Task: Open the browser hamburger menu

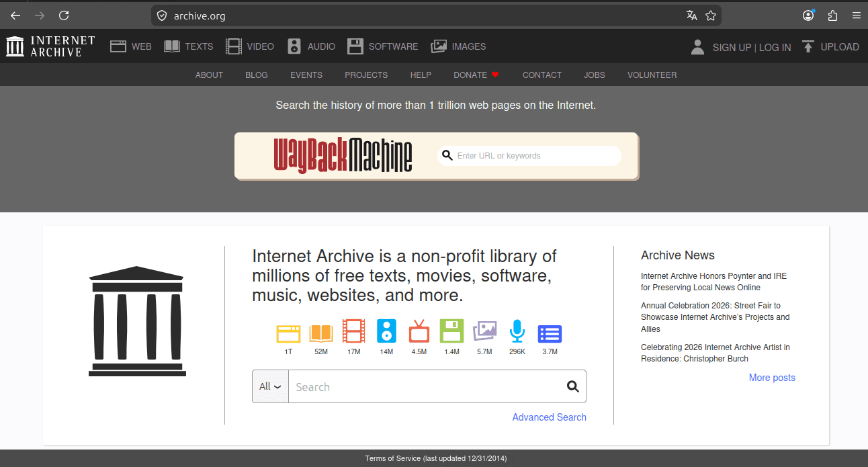Action: 856,15
